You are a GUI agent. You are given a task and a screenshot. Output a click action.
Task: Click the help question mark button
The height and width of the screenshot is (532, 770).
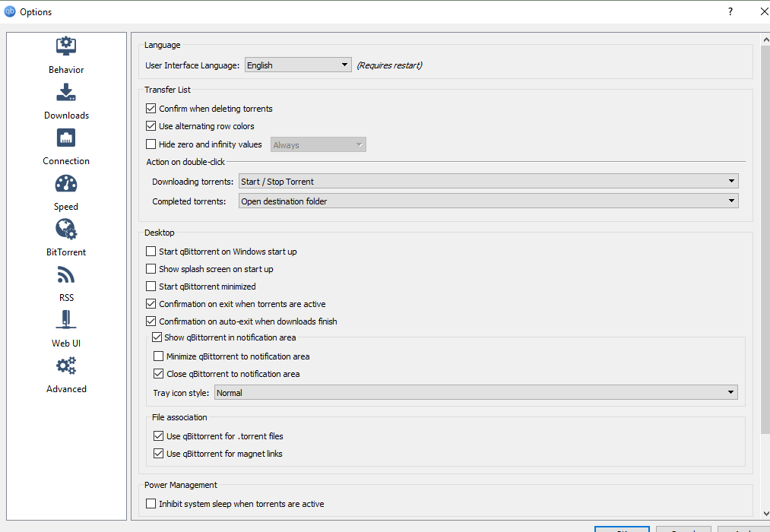(x=730, y=11)
